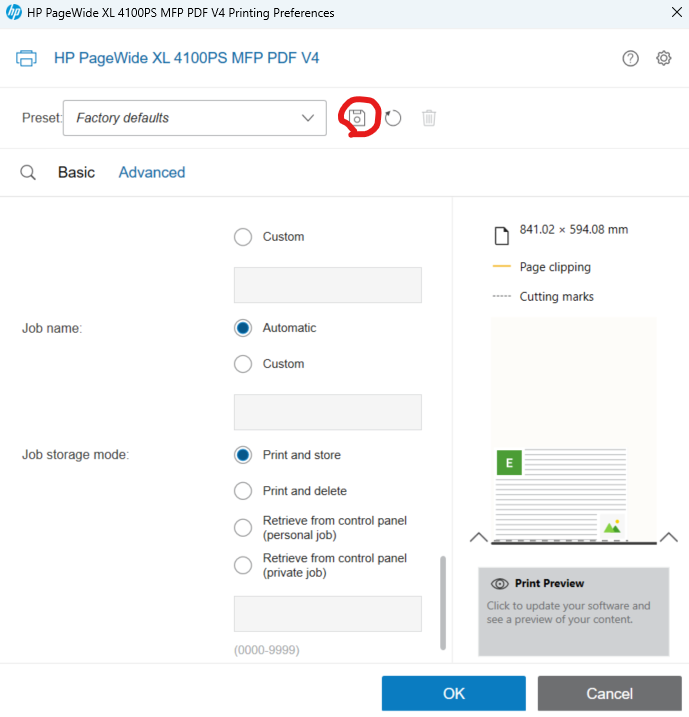Click the vertical scrollbar in settings pane
The image size is (689, 717).
click(443, 603)
